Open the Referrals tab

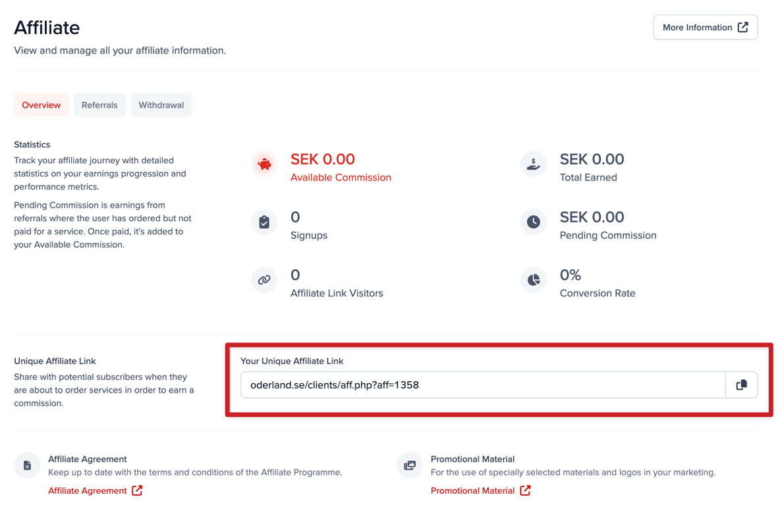pos(99,105)
